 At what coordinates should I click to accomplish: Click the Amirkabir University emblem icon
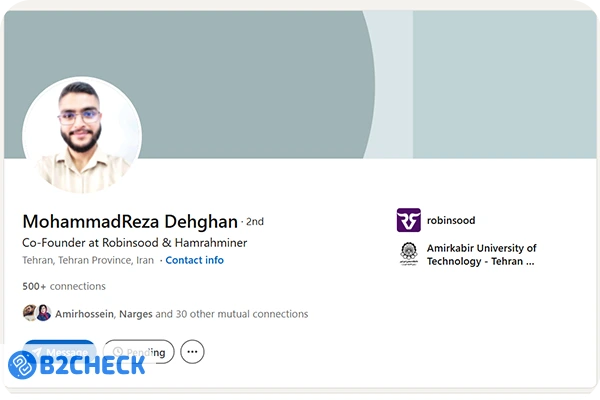pyautogui.click(x=408, y=254)
